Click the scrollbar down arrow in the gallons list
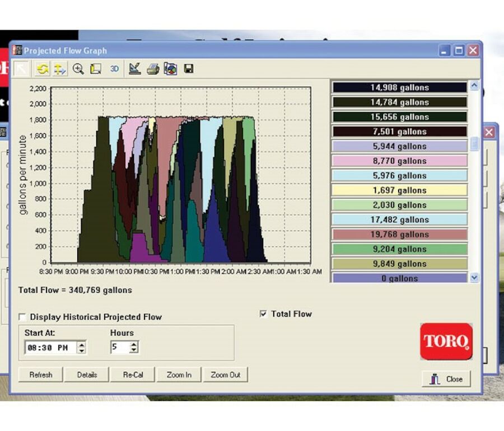 pos(474,277)
